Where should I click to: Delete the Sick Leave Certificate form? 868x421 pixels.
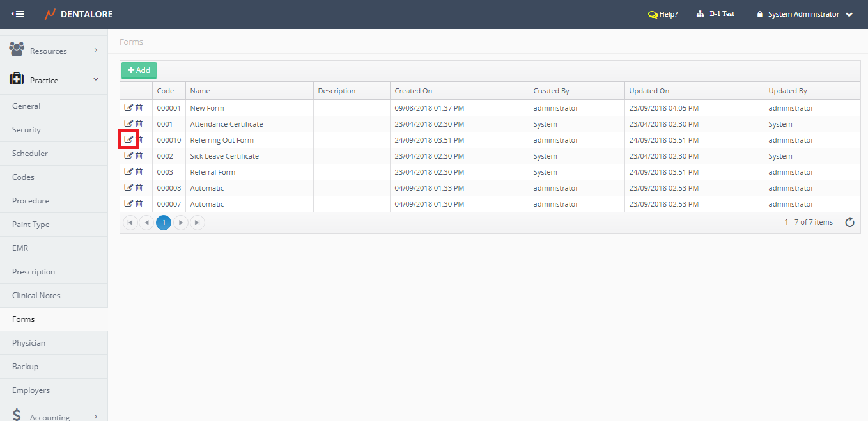coord(139,155)
